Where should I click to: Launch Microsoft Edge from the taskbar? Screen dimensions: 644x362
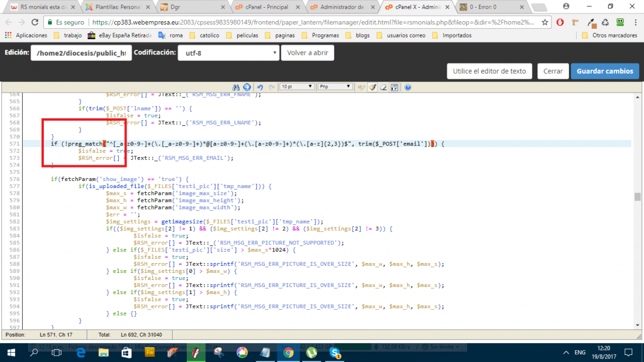(x=81, y=353)
